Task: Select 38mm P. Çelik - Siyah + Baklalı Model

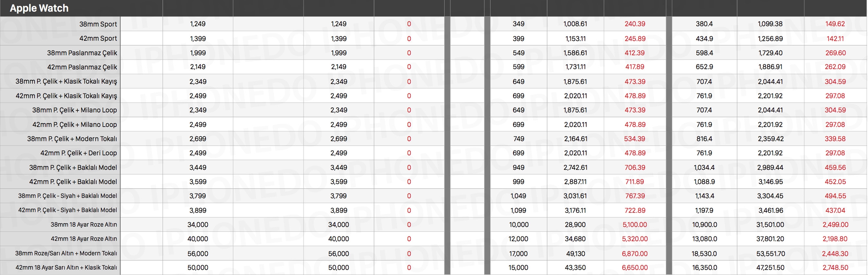Action: click(67, 196)
